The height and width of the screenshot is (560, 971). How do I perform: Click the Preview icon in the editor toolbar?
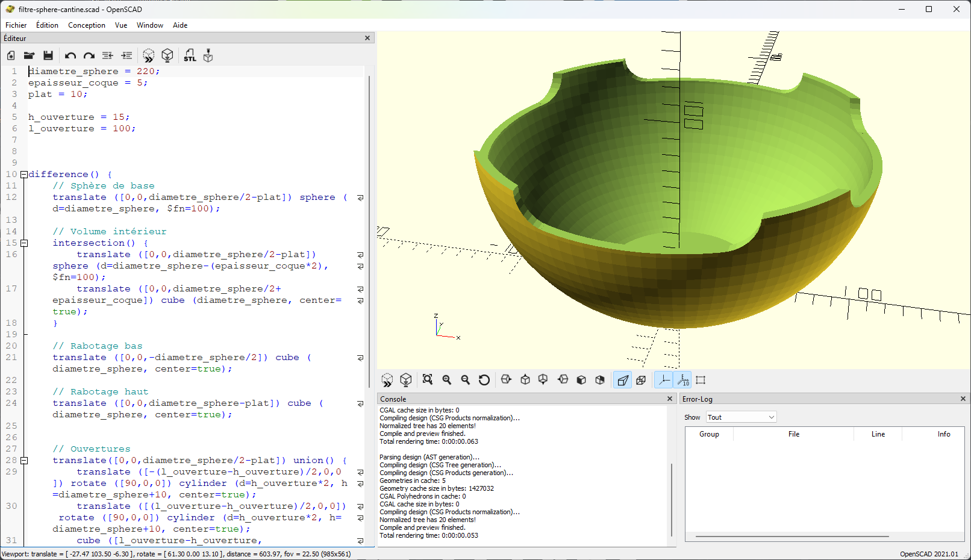[x=148, y=55]
